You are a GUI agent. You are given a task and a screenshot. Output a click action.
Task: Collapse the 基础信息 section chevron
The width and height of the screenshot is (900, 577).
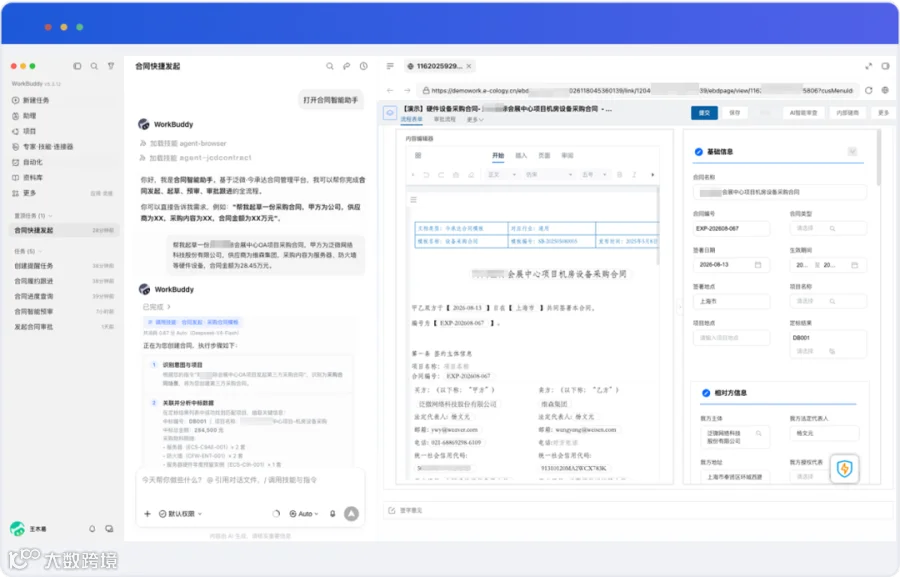point(852,152)
